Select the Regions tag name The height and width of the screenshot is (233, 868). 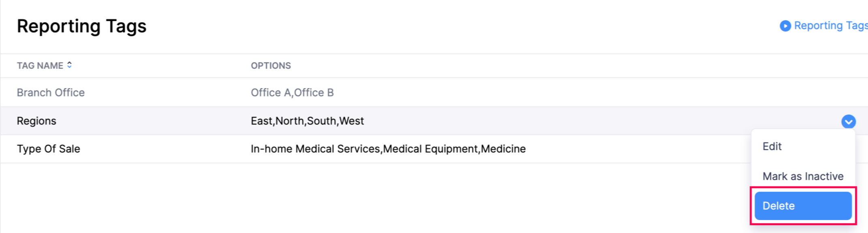coord(36,121)
